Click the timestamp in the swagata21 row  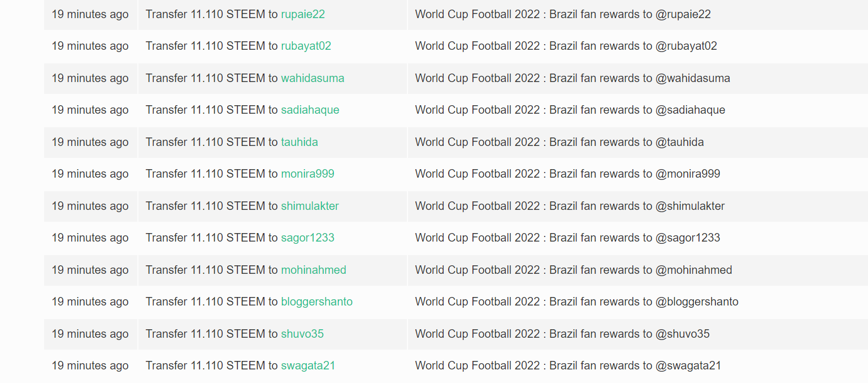(90, 365)
